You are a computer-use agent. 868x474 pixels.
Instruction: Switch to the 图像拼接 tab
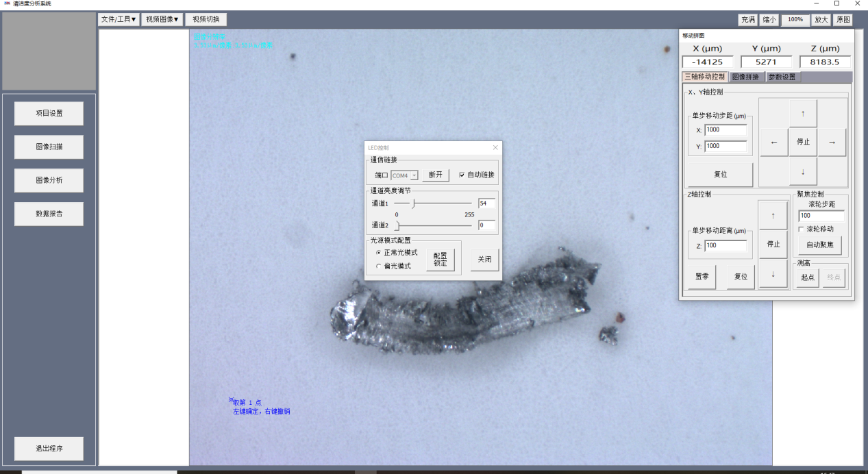tap(745, 77)
